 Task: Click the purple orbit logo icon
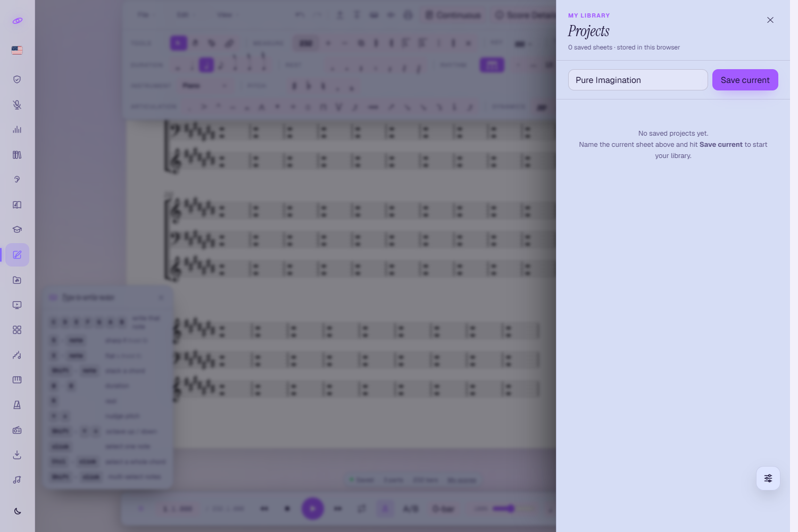17,21
